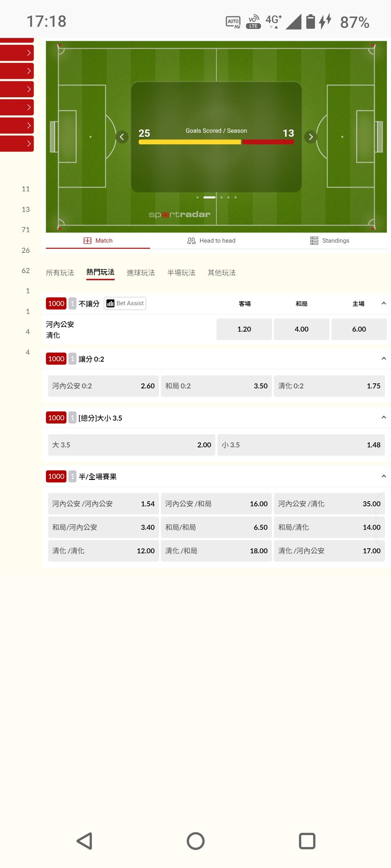Collapse the [總分]大小 3.5 section
Screen dimensions: 391x868
(383, 417)
